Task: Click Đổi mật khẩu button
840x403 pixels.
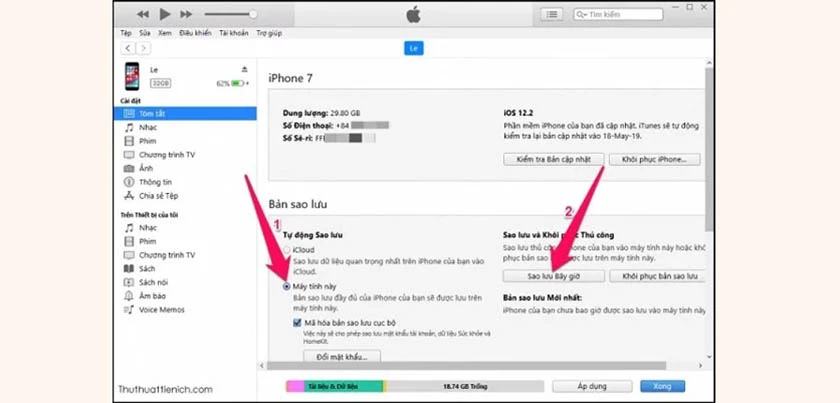Action: pyautogui.click(x=342, y=357)
